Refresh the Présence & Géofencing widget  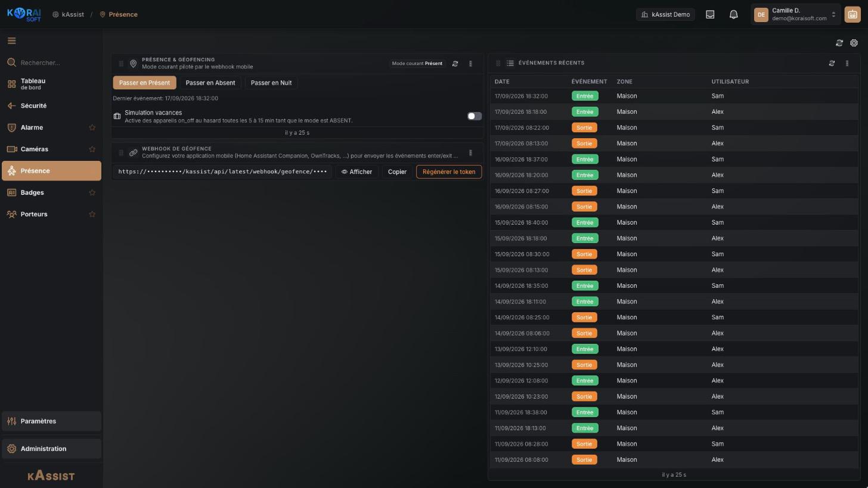coord(455,64)
